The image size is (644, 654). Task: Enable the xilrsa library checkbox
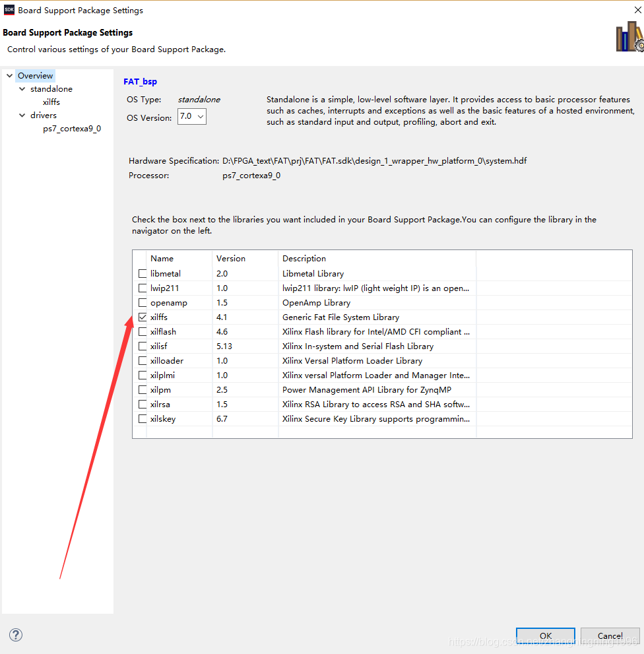click(x=143, y=404)
